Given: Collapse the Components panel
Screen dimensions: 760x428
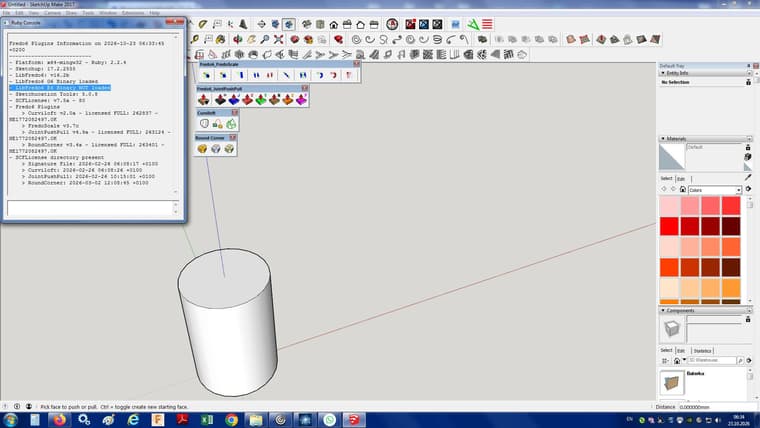Looking at the screenshot, I should (663, 310).
